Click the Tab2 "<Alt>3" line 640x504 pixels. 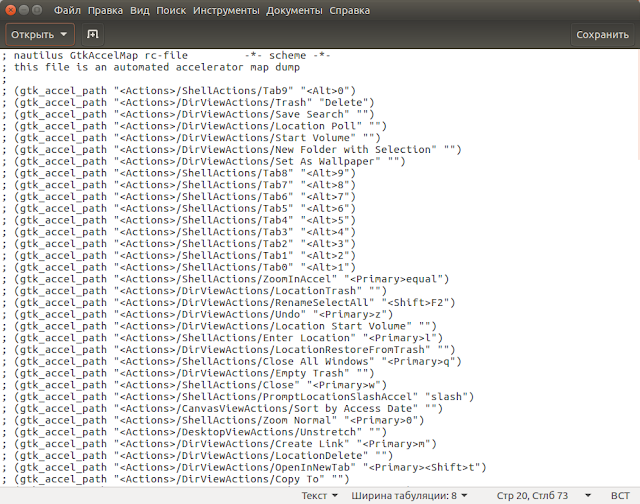179,244
